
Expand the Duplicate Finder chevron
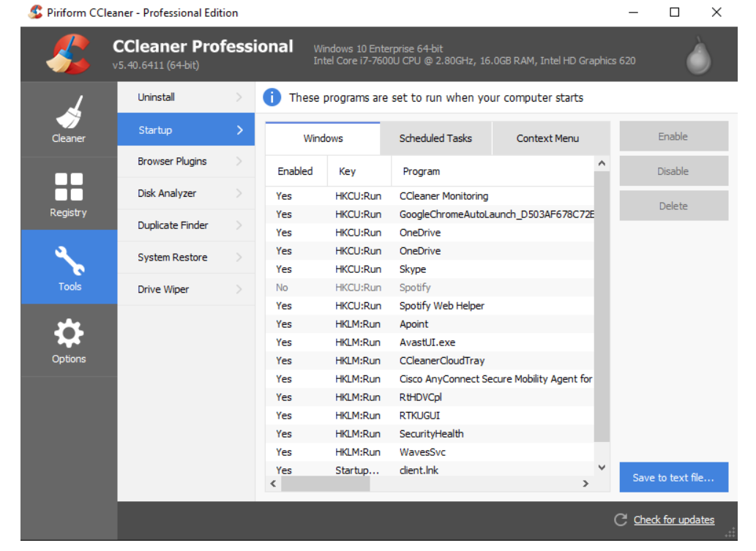(x=239, y=225)
